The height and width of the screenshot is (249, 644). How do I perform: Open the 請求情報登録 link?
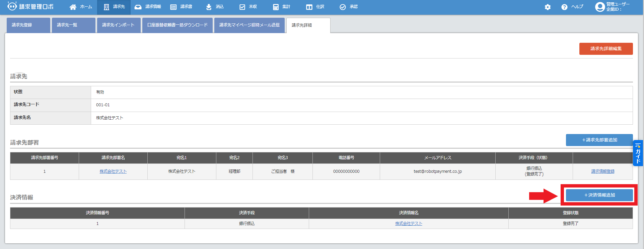pos(602,171)
